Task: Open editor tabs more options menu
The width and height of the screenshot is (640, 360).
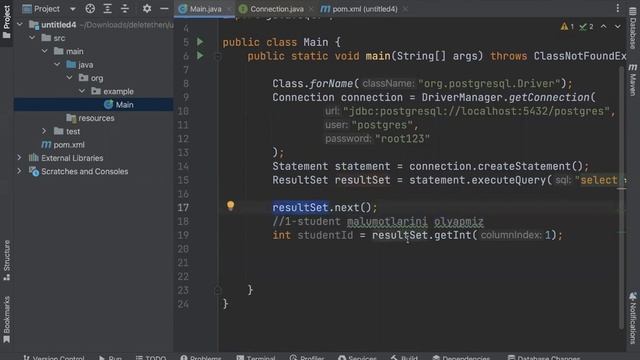Action: tap(618, 8)
